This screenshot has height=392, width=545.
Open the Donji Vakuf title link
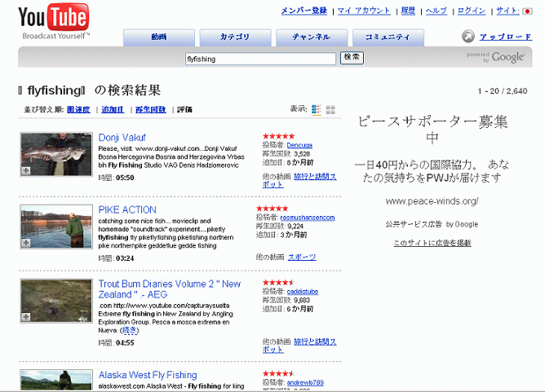click(122, 138)
